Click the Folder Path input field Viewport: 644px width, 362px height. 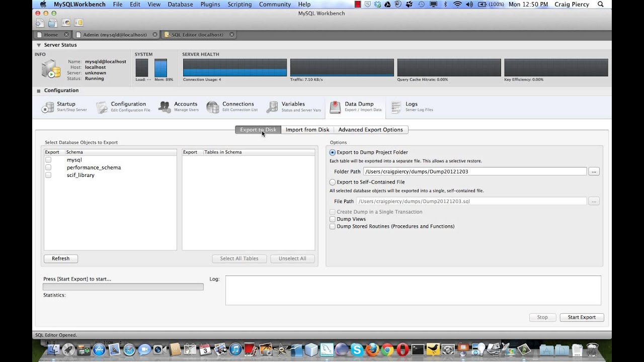(x=475, y=171)
